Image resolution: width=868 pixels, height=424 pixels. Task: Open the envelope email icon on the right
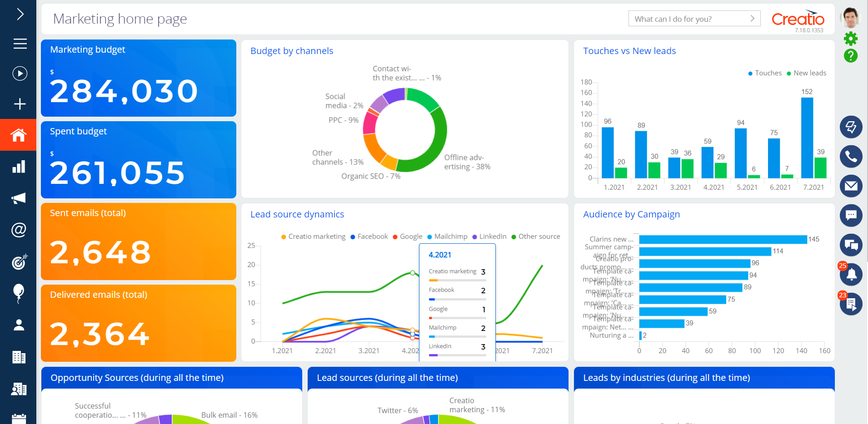(x=851, y=186)
